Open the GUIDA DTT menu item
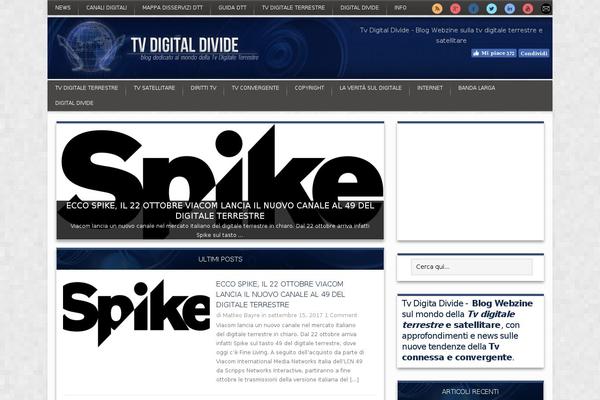This screenshot has height=400, width=600. 232,8
